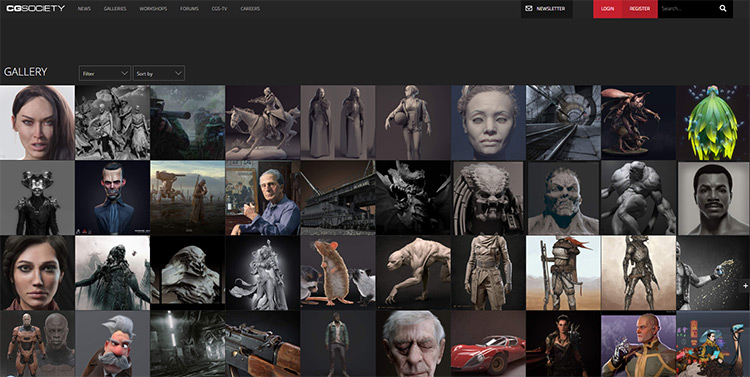The width and height of the screenshot is (750, 377).
Task: Click the search magnifier icon
Action: [x=722, y=9]
